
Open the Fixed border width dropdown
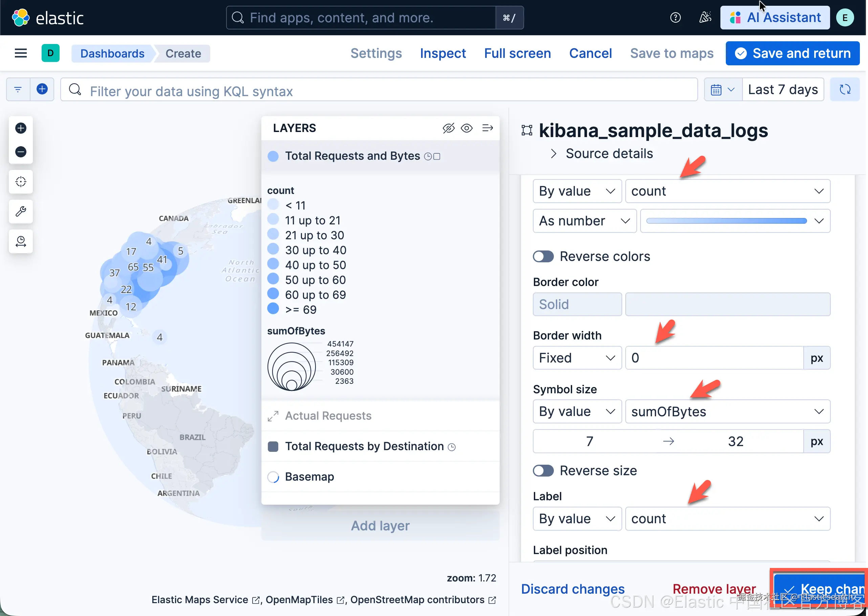pyautogui.click(x=577, y=358)
